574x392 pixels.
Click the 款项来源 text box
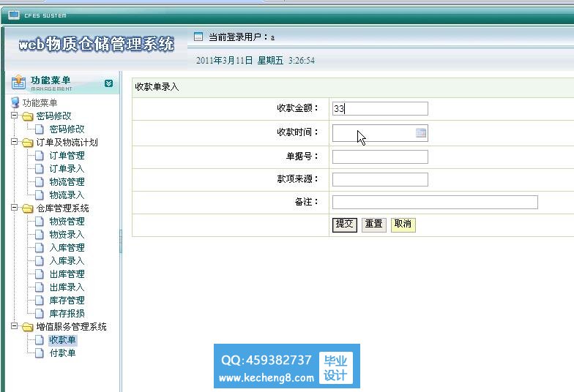point(380,180)
